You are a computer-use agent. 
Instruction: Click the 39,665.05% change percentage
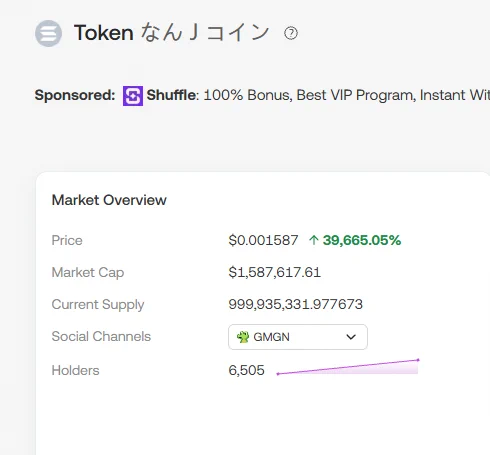(362, 240)
